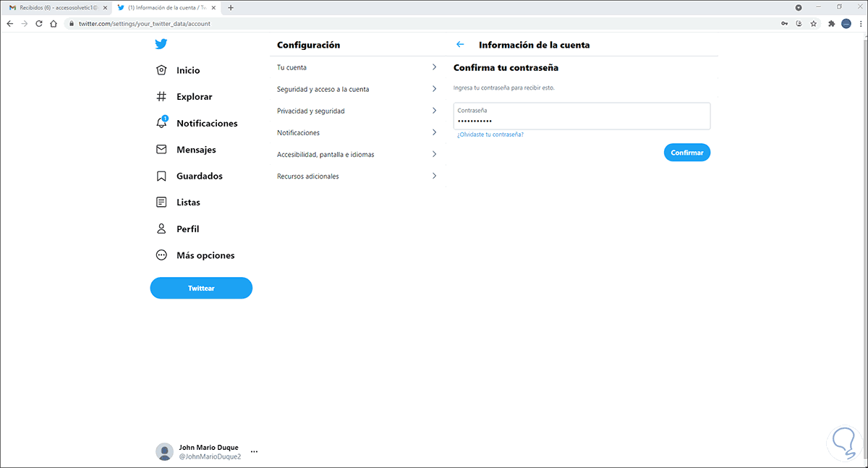The image size is (868, 468).
Task: Click the ¿Olvidaste tu contraseña? link
Action: [490, 135]
